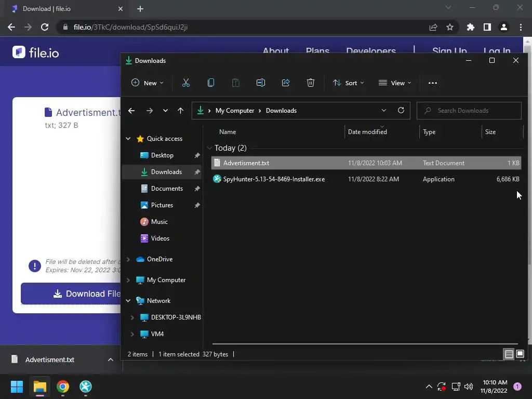Image resolution: width=532 pixels, height=399 pixels.
Task: Open the Windows Start menu
Action: (x=17, y=387)
